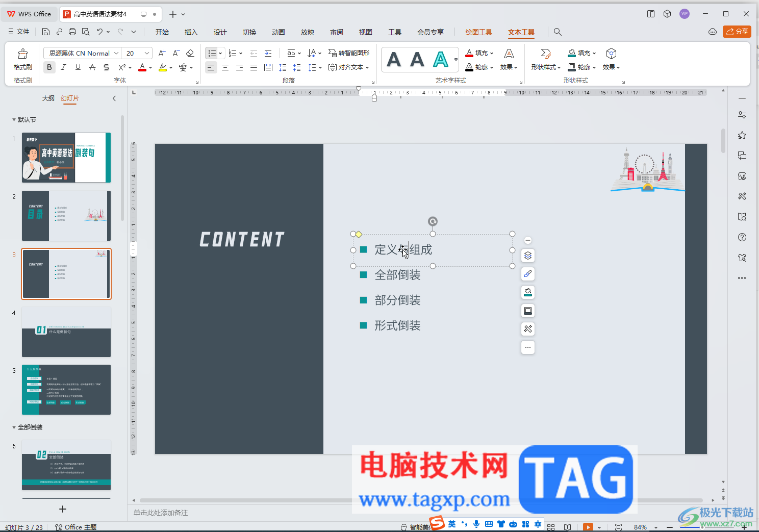Image resolution: width=759 pixels, height=532 pixels.
Task: Open 对齐文本 align text dropdown
Action: click(349, 67)
